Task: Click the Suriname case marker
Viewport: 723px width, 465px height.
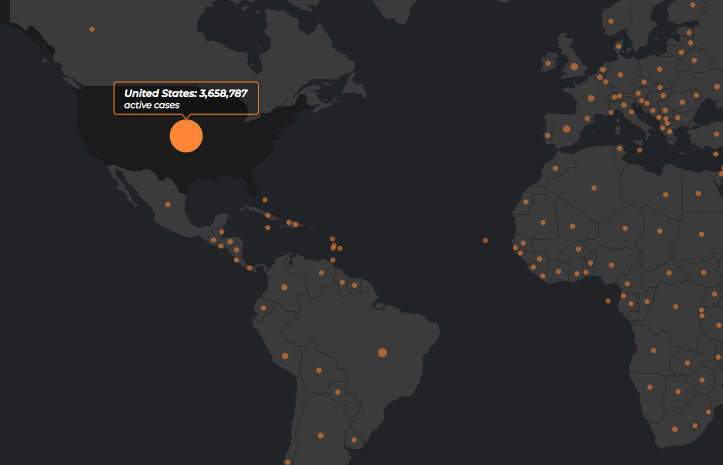Action: (x=354, y=286)
